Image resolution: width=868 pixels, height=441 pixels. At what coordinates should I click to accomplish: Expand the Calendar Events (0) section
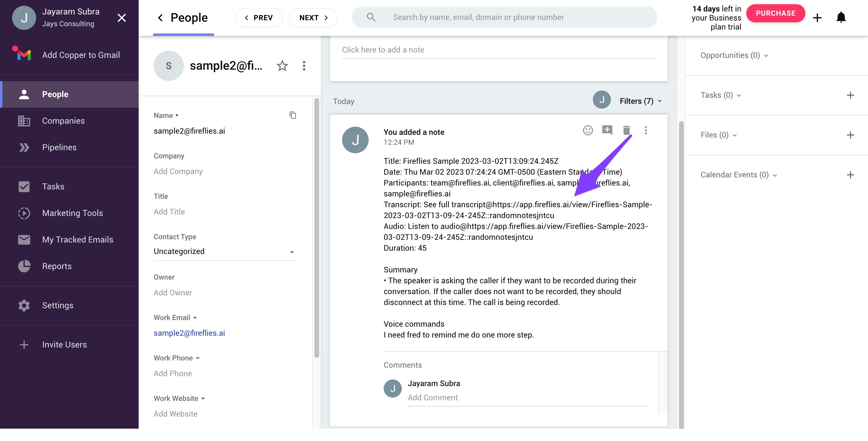coord(738,175)
